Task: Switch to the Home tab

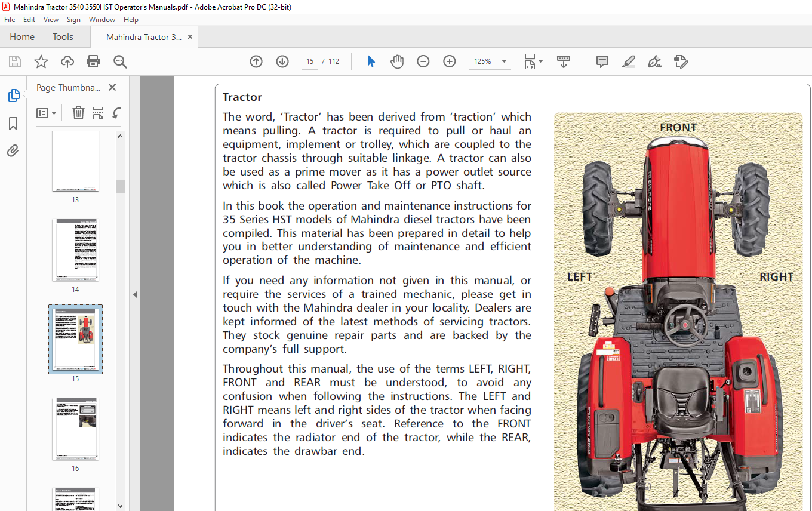Action: [22, 37]
